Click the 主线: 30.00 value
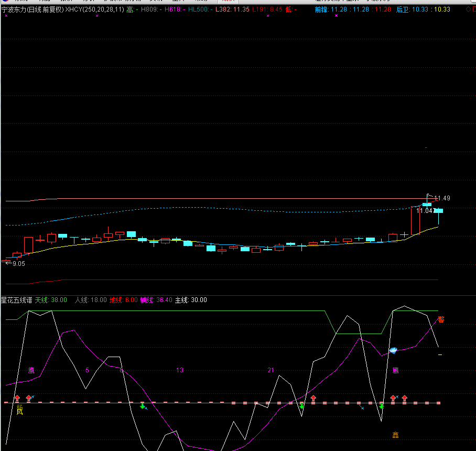Screen dimensions: 476x451 (191, 300)
